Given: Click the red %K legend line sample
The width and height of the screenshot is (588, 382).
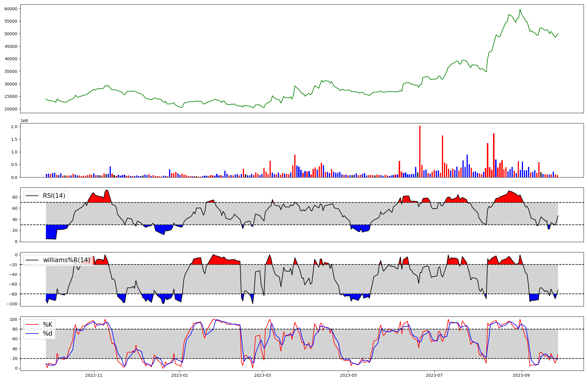Looking at the screenshot, I should click(32, 325).
